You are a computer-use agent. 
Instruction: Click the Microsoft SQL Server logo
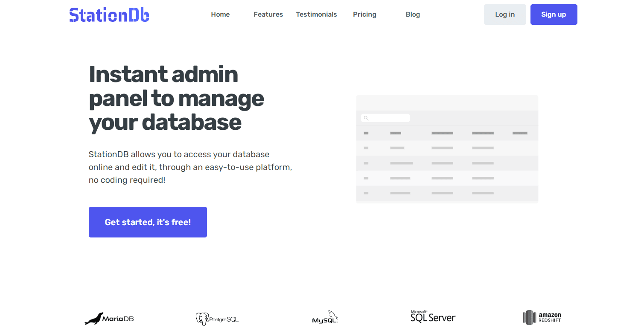(x=433, y=316)
